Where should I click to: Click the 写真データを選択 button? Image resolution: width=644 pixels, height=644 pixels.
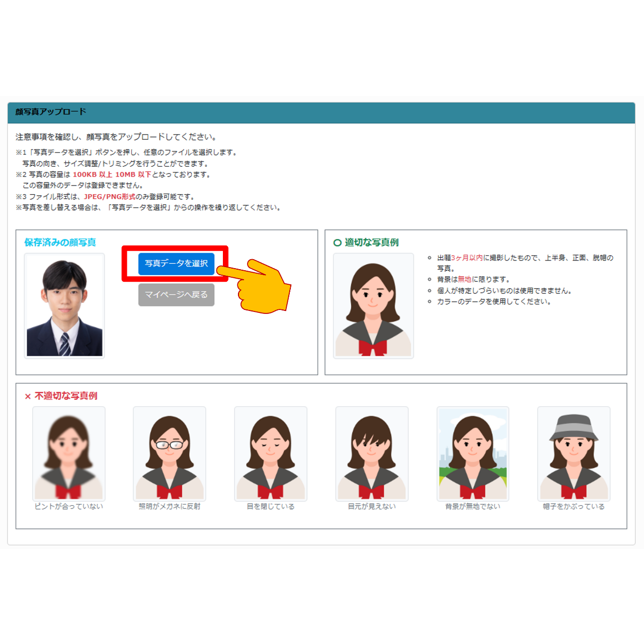[x=176, y=264]
